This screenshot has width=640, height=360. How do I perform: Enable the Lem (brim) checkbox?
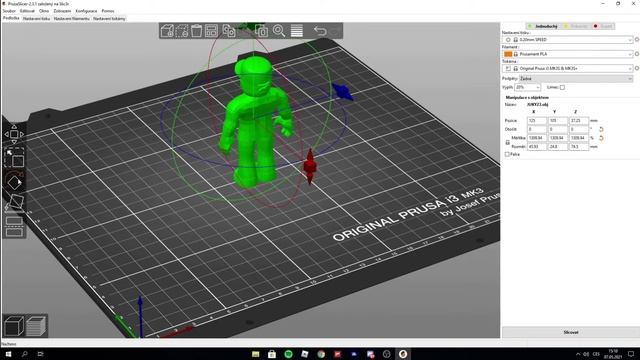[x=562, y=87]
